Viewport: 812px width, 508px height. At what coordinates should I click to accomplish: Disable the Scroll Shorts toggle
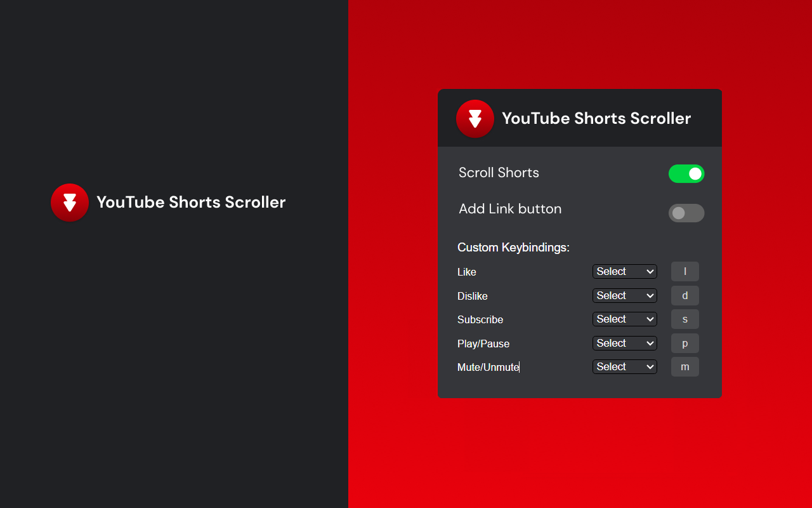pyautogui.click(x=686, y=173)
